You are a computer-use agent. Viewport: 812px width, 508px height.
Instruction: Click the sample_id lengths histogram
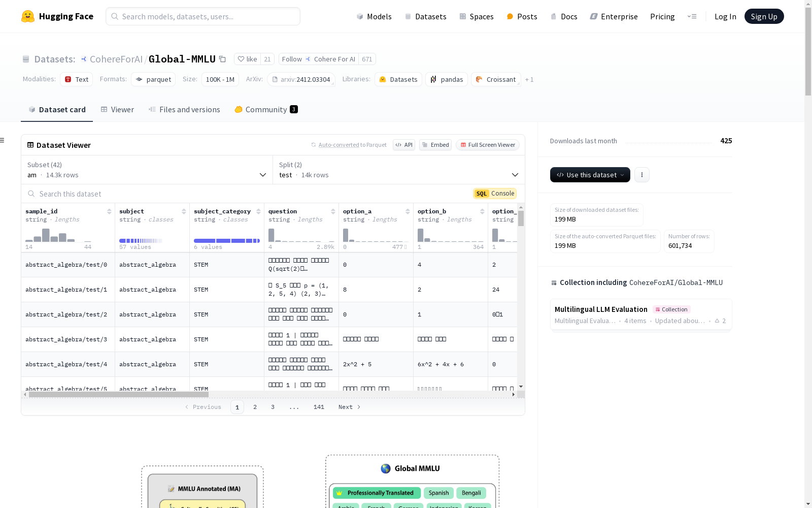(x=58, y=235)
